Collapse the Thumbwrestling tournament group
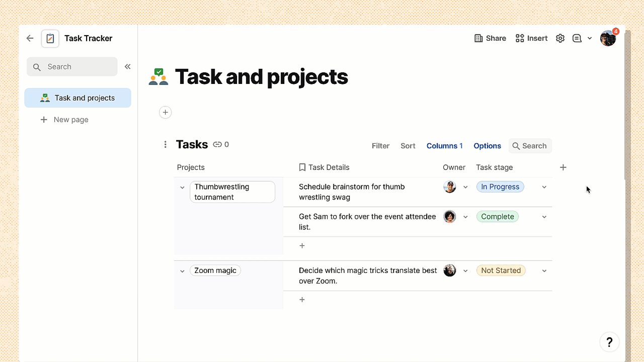Screen dimensions: 644x362 pyautogui.click(x=182, y=187)
